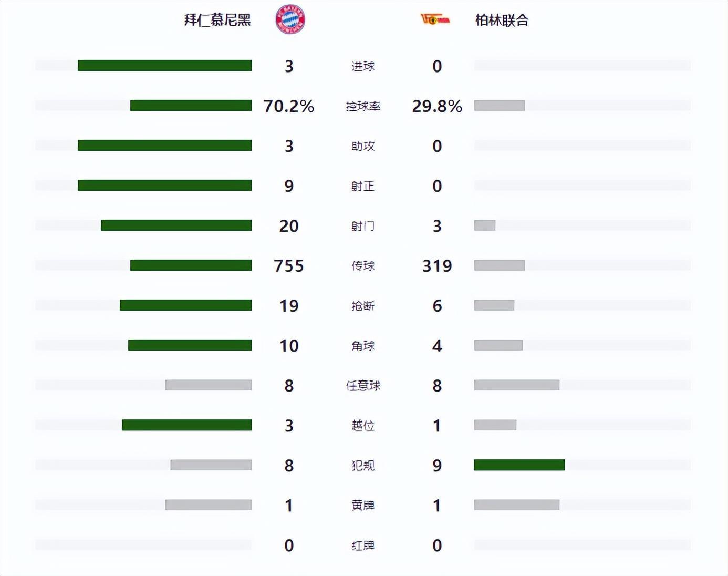The image size is (728, 576).
Task: Open the 拜仁慕尼黑 team name
Action: pyautogui.click(x=217, y=20)
